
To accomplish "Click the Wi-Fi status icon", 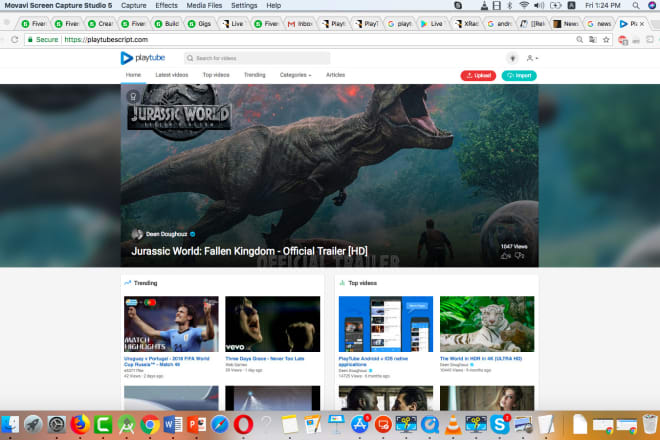I will pos(524,5).
